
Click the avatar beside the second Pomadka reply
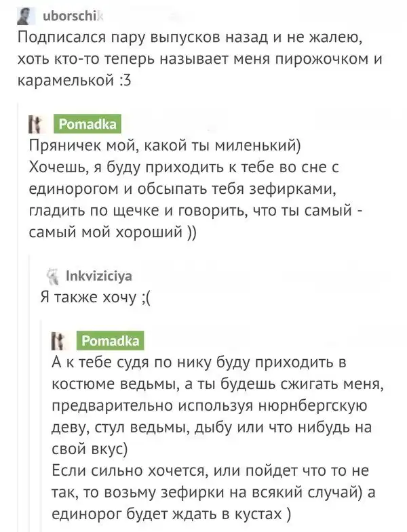pos(58,341)
